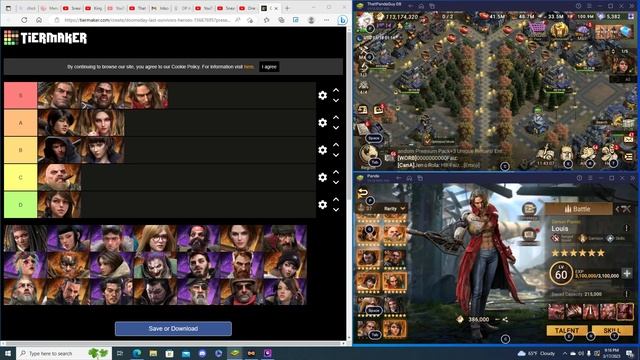
Task: Open the purple shopping cart store icon
Action: pos(537,29)
